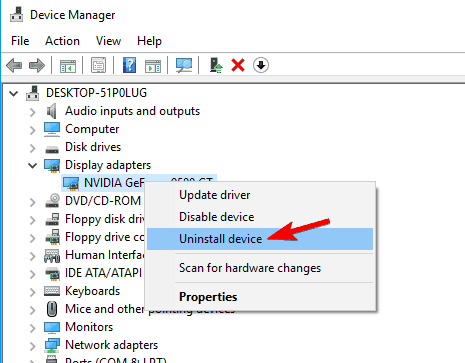Expand Audio inputs and outputs
Screen dimensions: 465x363
click(32, 112)
